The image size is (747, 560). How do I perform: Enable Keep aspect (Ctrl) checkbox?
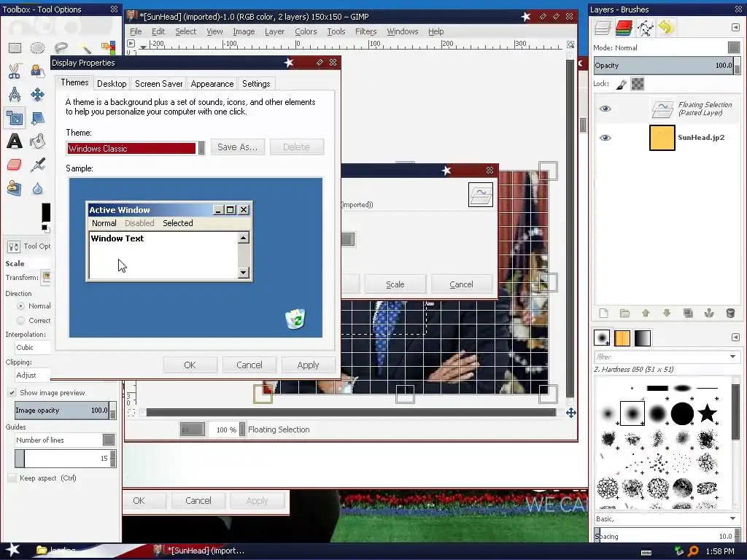(x=12, y=478)
